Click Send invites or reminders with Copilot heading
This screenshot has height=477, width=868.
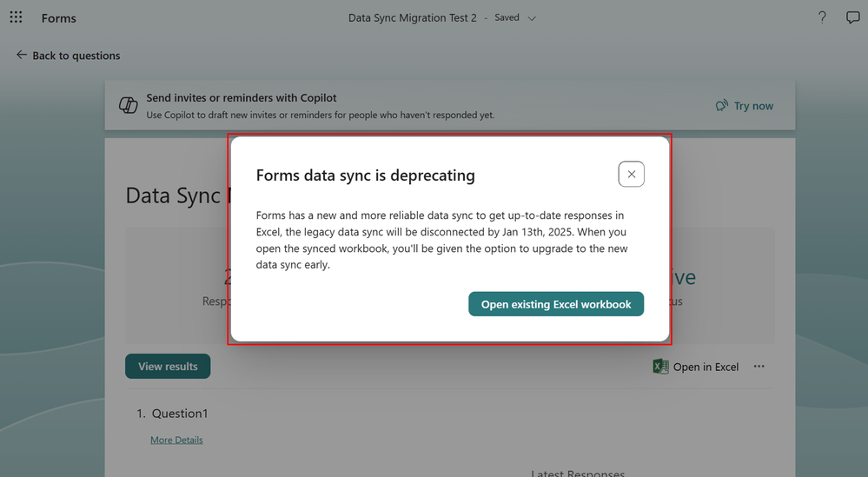pos(242,98)
